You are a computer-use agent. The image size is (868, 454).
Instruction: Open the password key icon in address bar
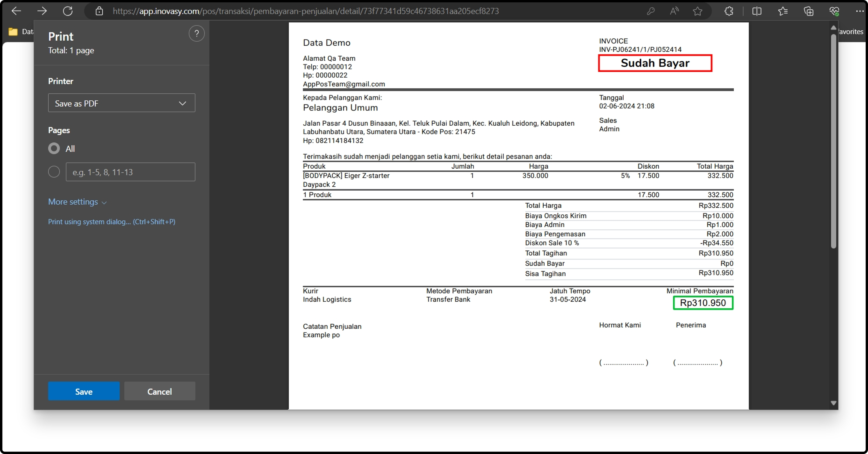(x=651, y=11)
